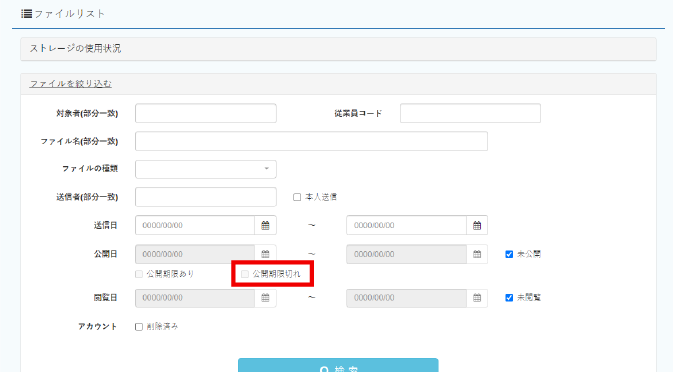Uncheck the 未公開 checkbox

point(509,254)
